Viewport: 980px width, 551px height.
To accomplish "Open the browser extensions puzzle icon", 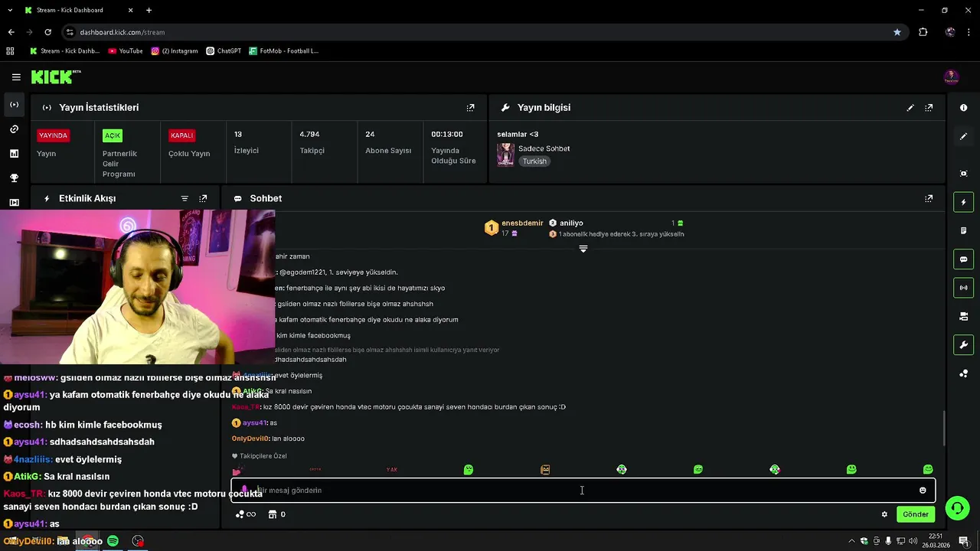I will pos(923,32).
